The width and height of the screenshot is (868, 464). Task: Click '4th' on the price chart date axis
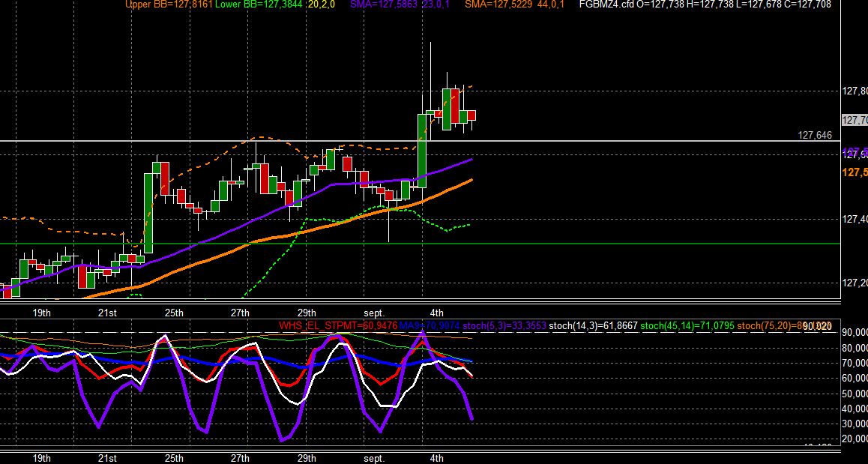pyautogui.click(x=437, y=313)
